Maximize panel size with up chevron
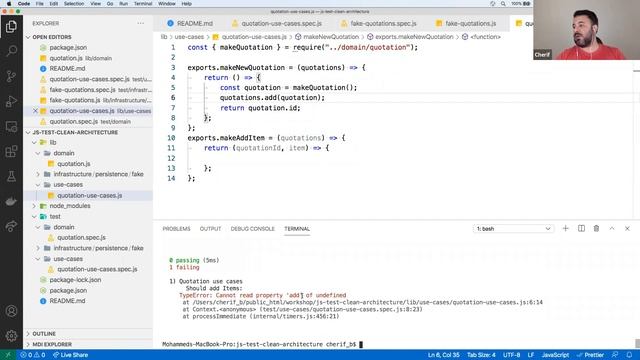 612,229
